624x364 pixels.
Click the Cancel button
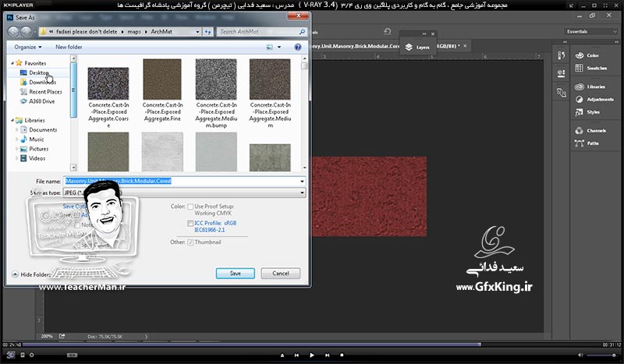281,274
